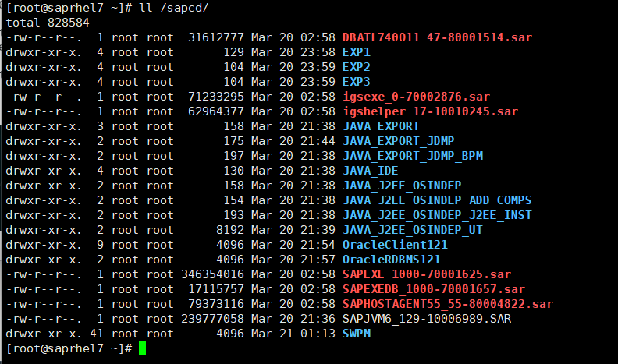
Task: Click the JAVA_EXPORT_JDMP directory name
Action: pyautogui.click(x=399, y=141)
